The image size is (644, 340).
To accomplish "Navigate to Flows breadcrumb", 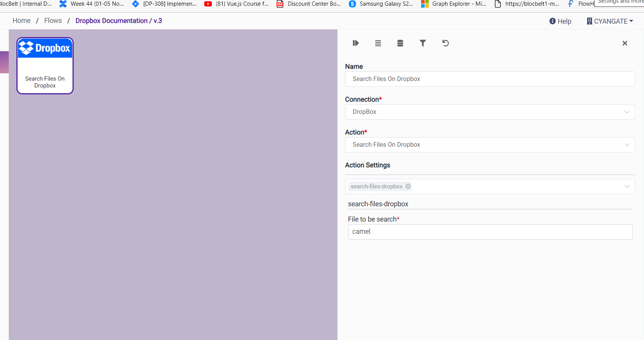I will 53,21.
